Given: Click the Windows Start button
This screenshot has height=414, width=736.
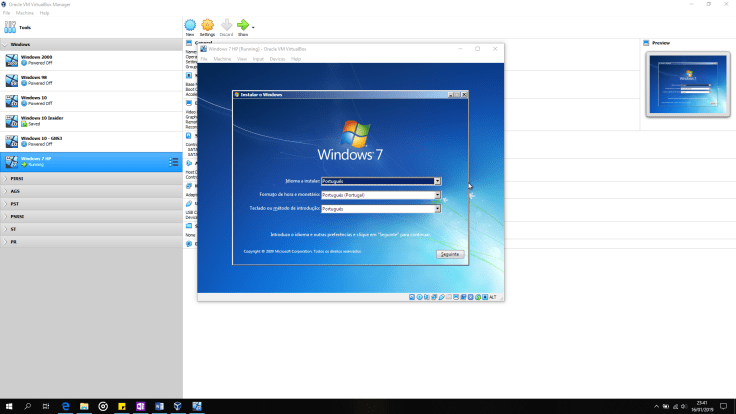Looking at the screenshot, I should pos(9,406).
